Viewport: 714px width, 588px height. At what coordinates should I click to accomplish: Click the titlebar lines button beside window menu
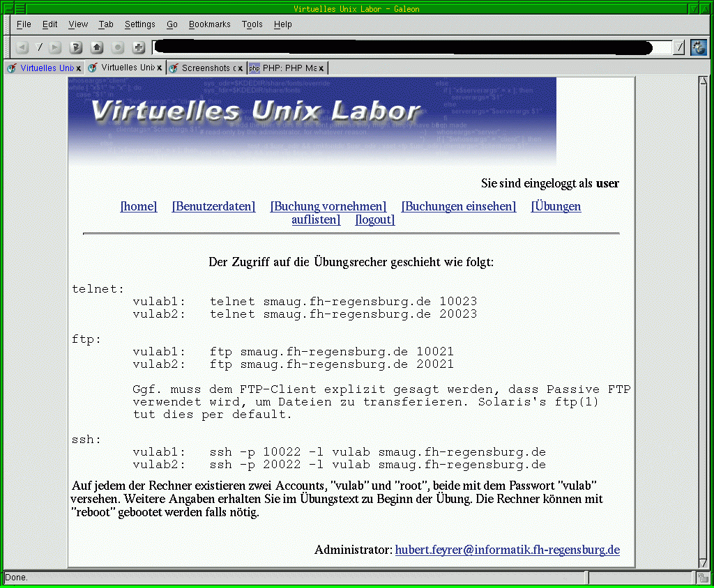point(20,8)
